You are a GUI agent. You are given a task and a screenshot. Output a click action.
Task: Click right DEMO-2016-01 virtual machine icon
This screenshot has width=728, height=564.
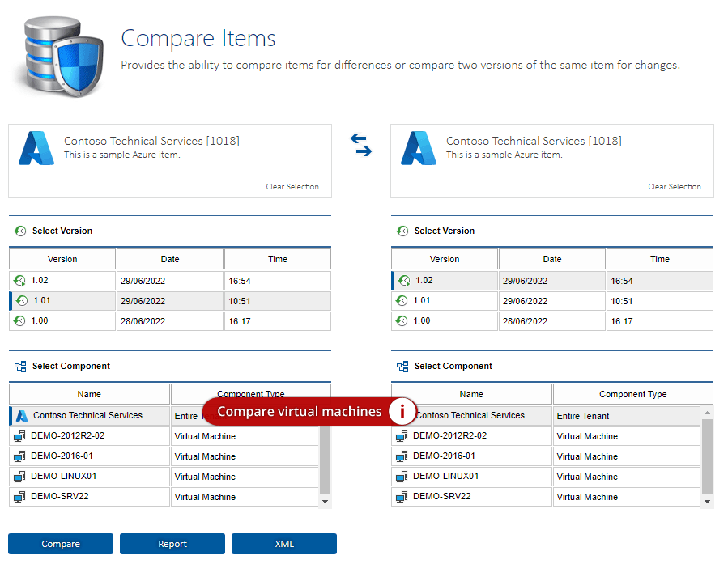point(402,456)
